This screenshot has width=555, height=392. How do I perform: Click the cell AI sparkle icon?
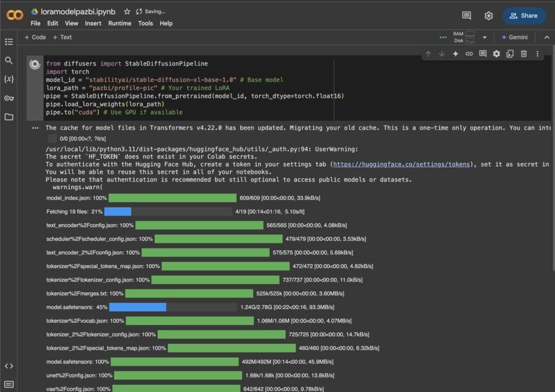(x=455, y=54)
